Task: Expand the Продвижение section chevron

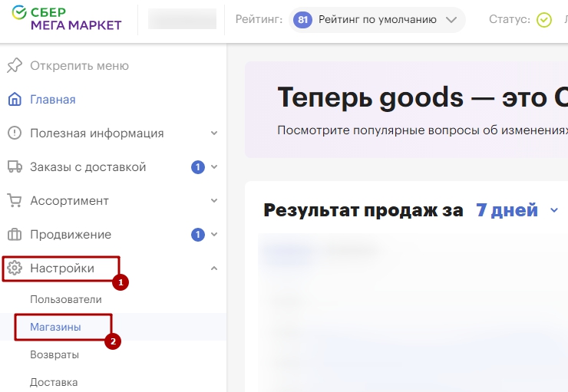Action: pos(214,234)
